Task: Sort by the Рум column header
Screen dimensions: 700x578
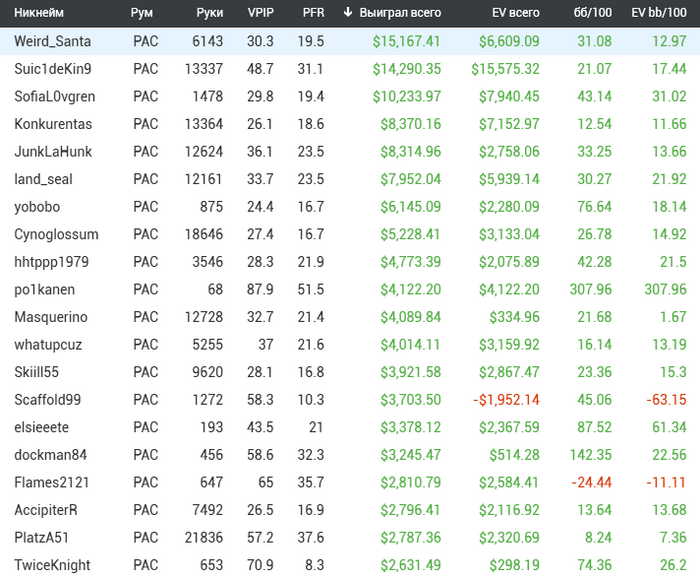Action: 142,12
